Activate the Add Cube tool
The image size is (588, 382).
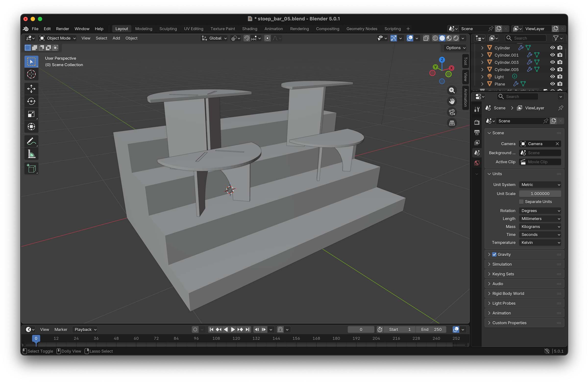coord(31,169)
